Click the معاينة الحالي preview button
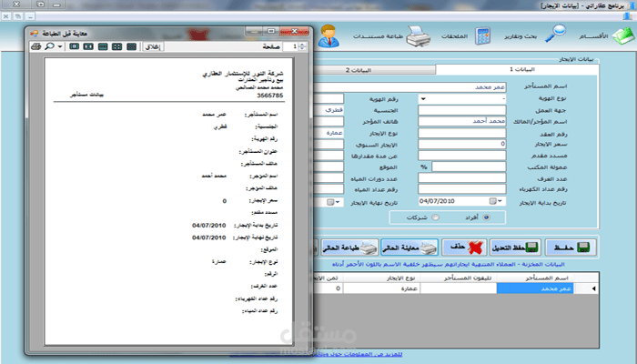This screenshot has height=364, width=637. [x=409, y=248]
